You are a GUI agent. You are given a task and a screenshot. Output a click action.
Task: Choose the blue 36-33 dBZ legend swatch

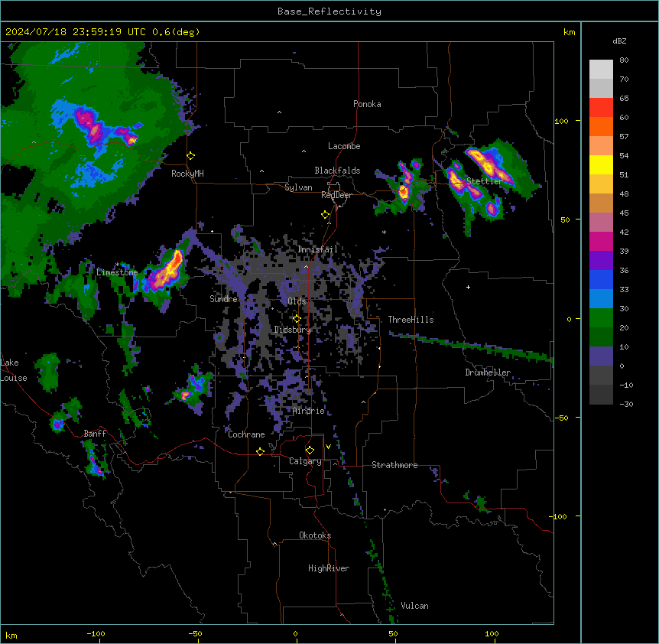point(601,279)
